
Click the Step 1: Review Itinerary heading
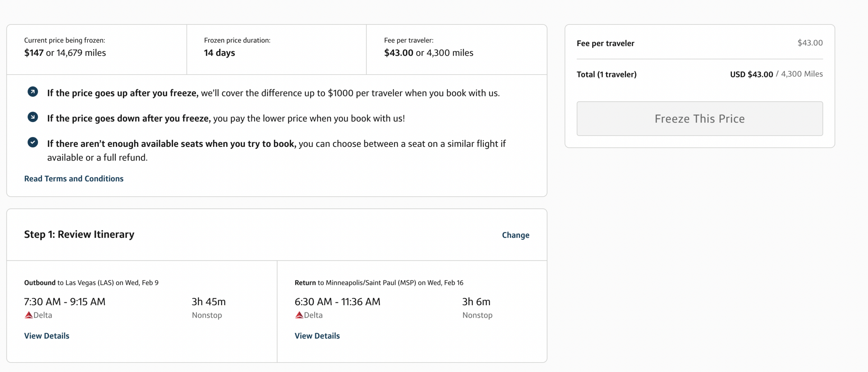click(x=79, y=234)
